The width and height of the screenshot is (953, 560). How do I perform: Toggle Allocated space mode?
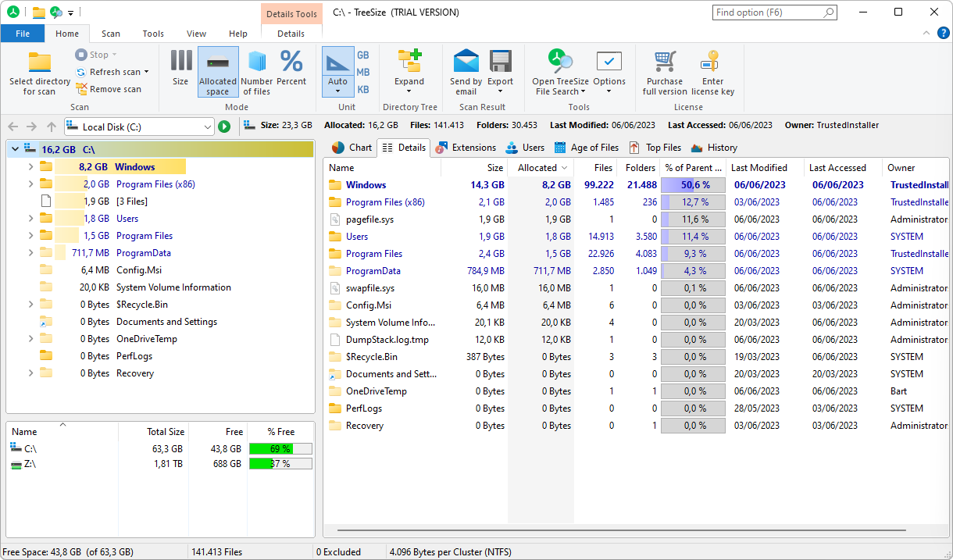(218, 71)
